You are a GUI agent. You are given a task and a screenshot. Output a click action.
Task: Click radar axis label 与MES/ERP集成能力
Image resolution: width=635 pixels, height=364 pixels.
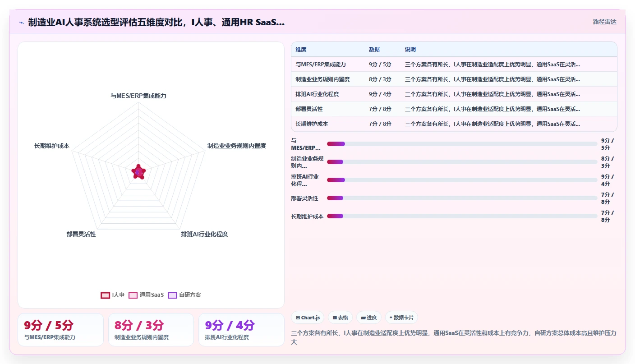pyautogui.click(x=138, y=96)
